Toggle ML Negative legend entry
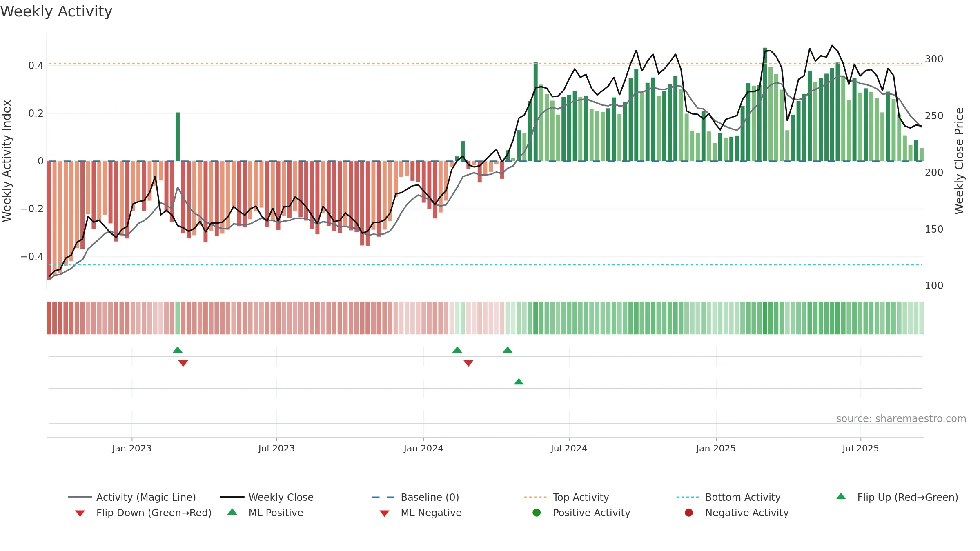The height and width of the screenshot is (551, 980). point(421,513)
